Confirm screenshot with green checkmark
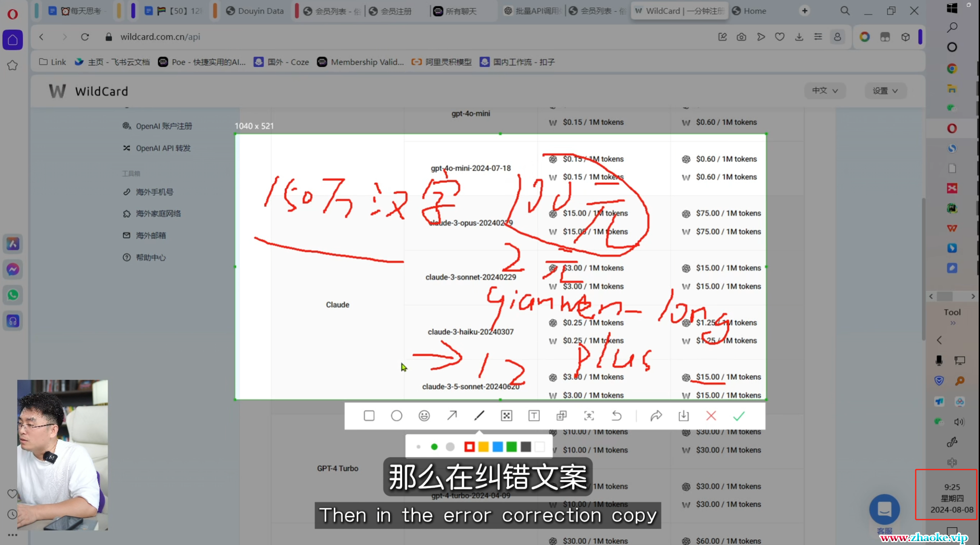The height and width of the screenshot is (545, 980). (739, 416)
